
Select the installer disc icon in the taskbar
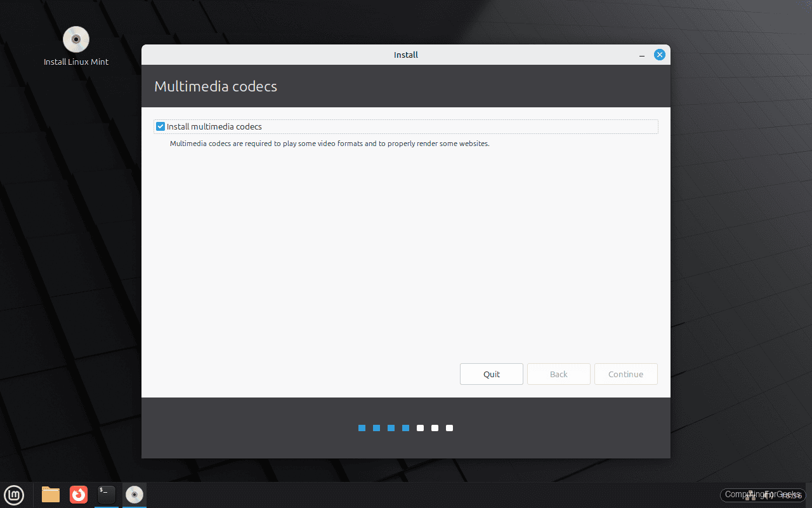pyautogui.click(x=134, y=495)
